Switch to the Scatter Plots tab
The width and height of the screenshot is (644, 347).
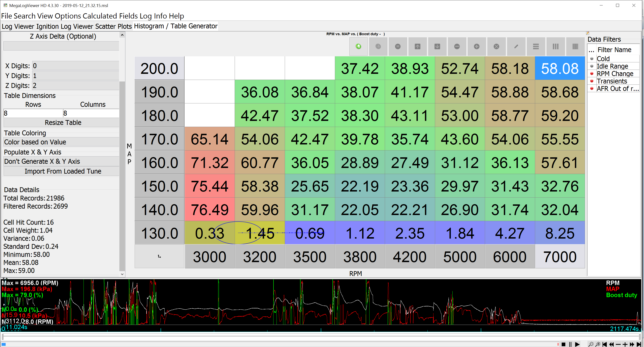tap(113, 26)
